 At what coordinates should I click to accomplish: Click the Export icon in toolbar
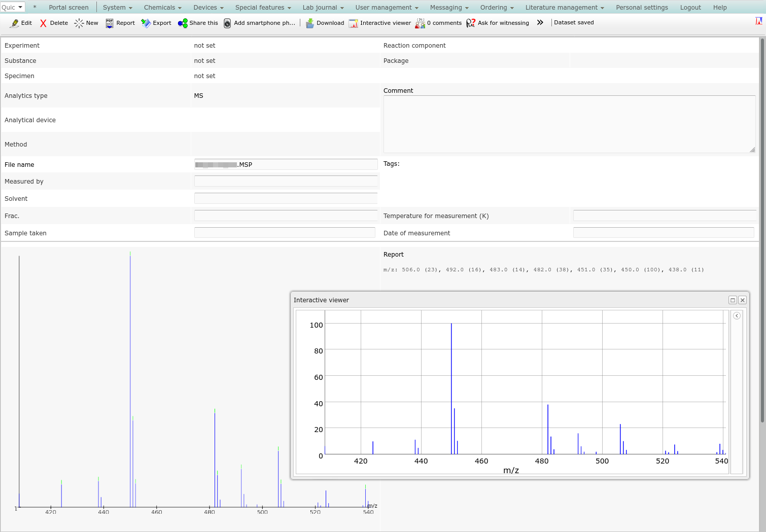pos(146,23)
